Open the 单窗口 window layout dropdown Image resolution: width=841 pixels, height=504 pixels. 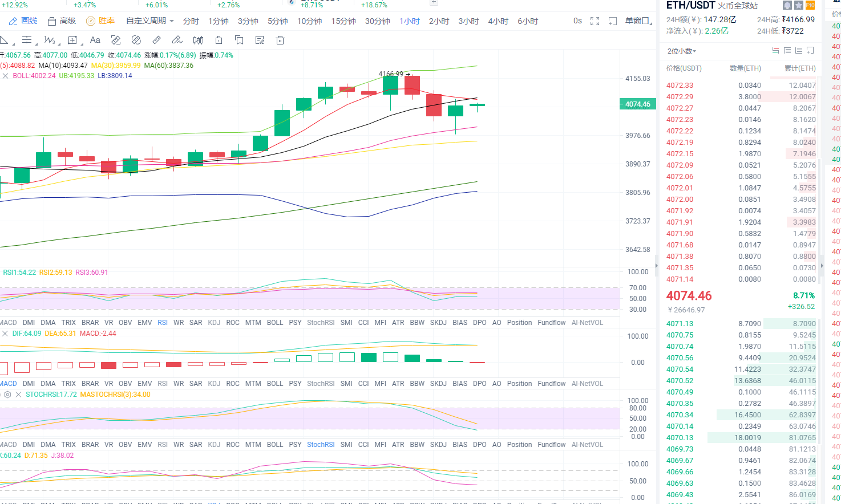638,21
